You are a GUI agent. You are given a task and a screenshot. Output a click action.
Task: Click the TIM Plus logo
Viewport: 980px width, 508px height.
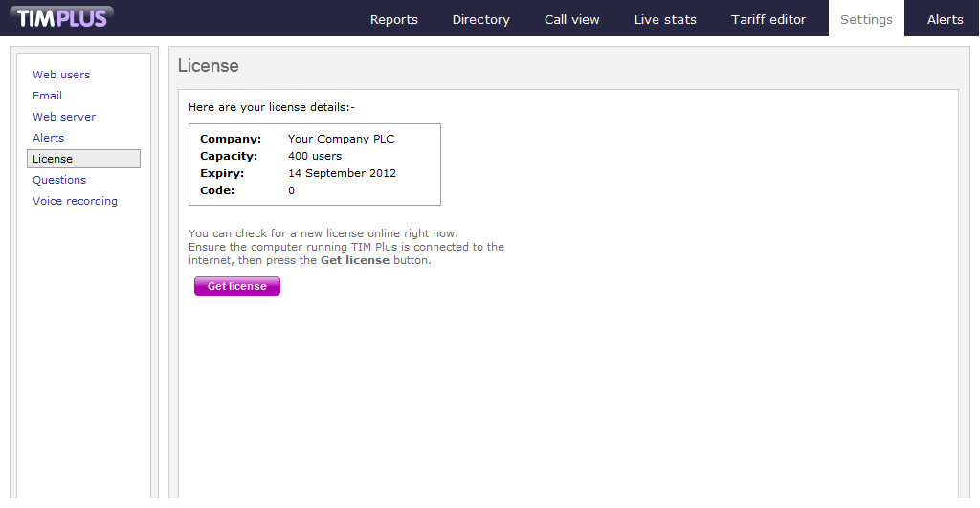(x=61, y=17)
